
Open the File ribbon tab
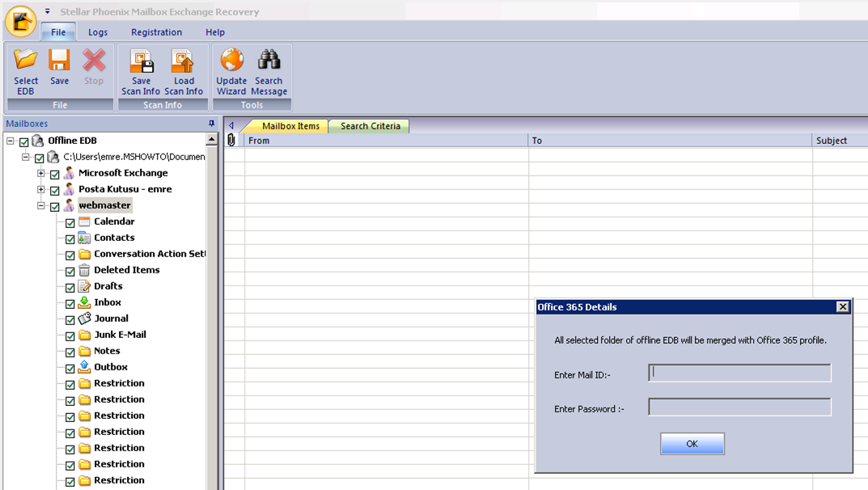point(58,32)
